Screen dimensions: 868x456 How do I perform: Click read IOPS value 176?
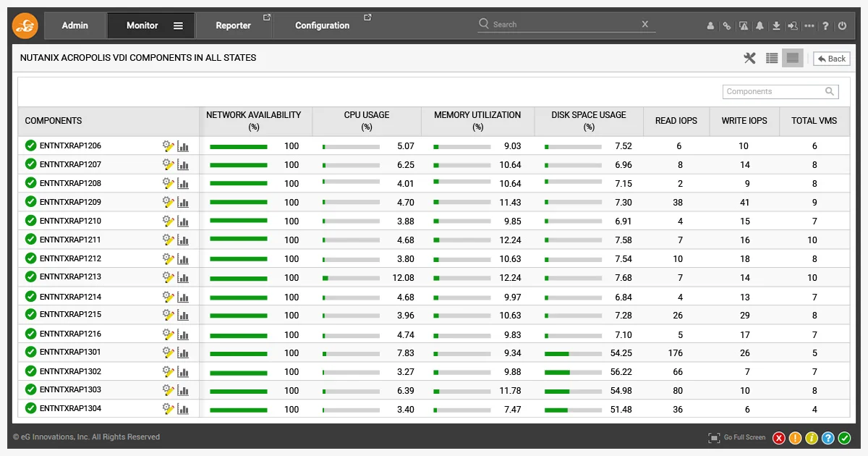pos(675,353)
